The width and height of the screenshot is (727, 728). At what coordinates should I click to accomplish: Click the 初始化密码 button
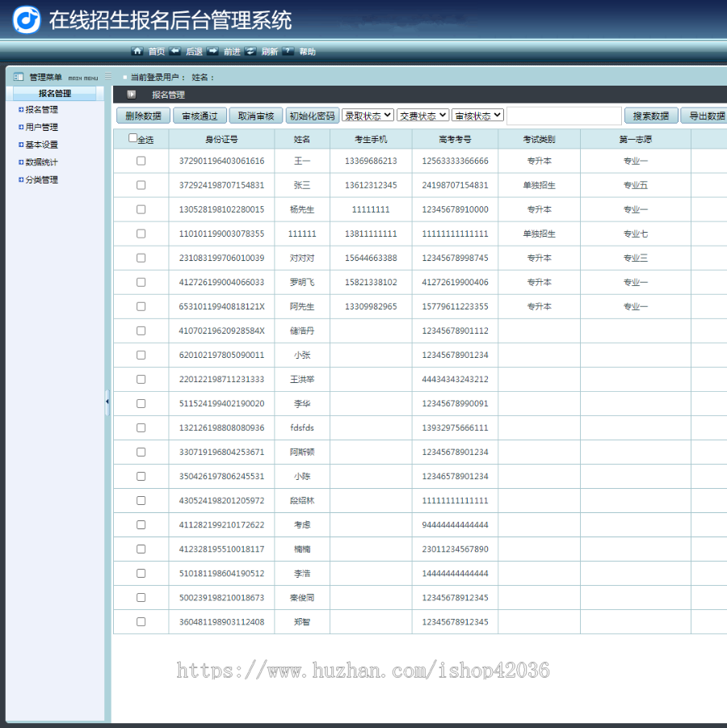(312, 116)
